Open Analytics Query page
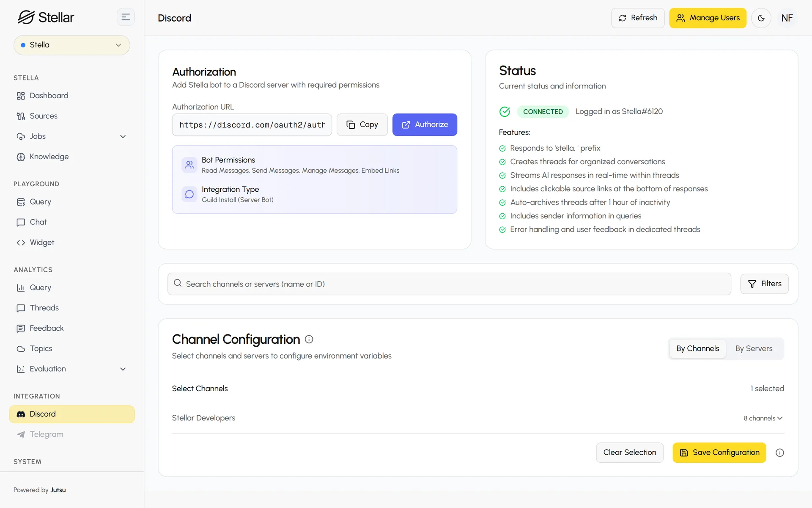 click(x=72, y=288)
